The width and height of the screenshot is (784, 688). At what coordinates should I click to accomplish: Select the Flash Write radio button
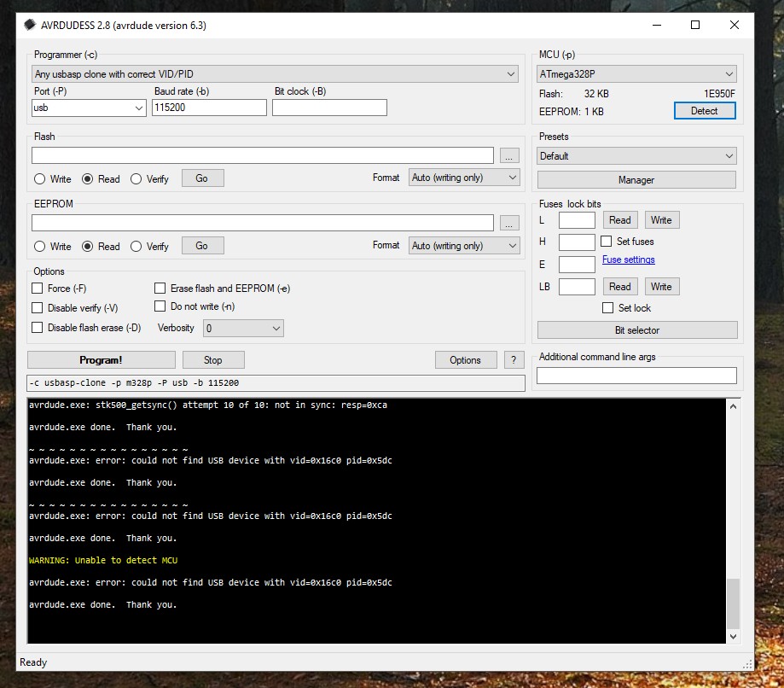point(39,178)
